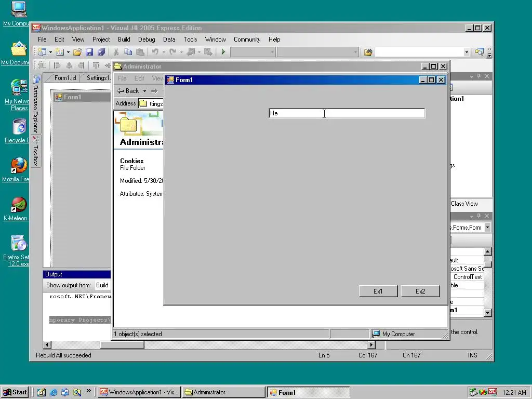Open the Redo history dropdown arrow
Image resolution: width=532 pixels, height=399 pixels.
click(181, 52)
